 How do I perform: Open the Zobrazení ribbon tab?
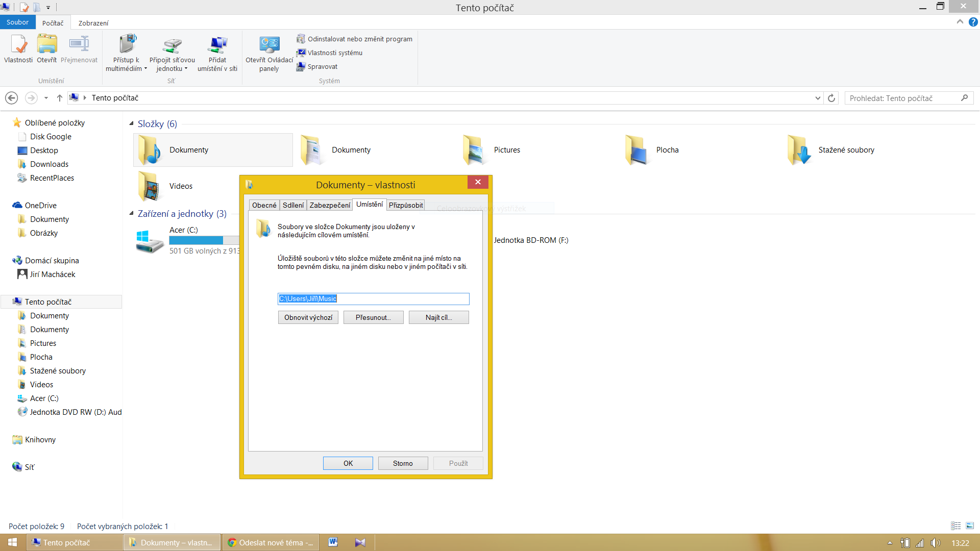coord(93,23)
